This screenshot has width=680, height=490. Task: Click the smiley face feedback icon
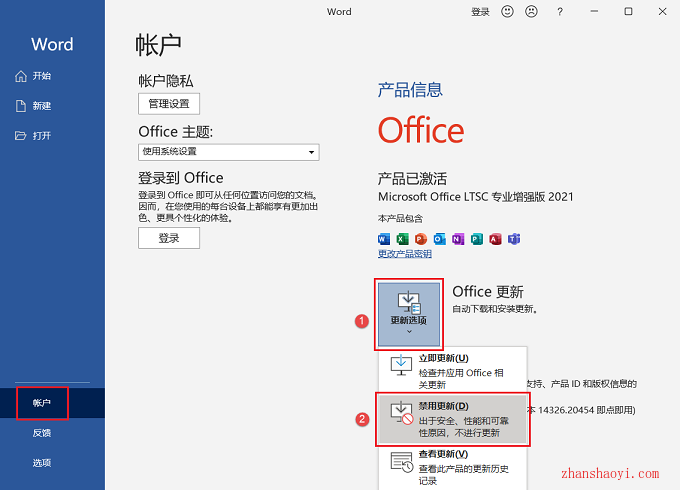click(507, 11)
